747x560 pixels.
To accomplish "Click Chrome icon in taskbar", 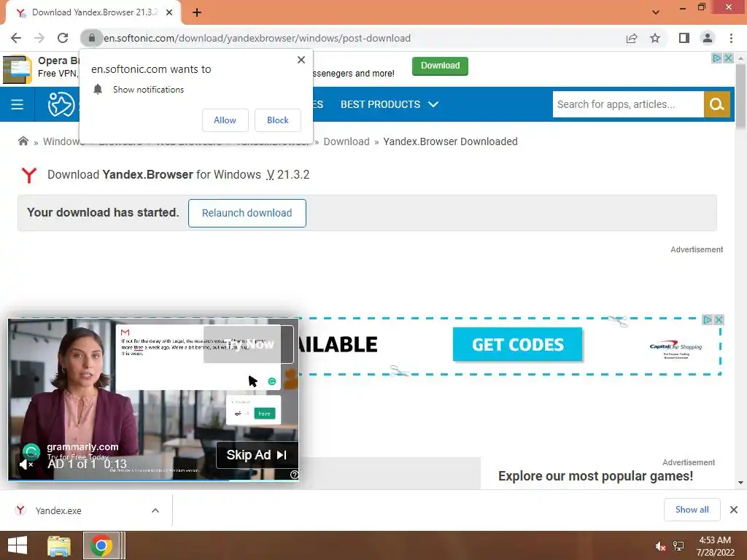I will pyautogui.click(x=101, y=545).
